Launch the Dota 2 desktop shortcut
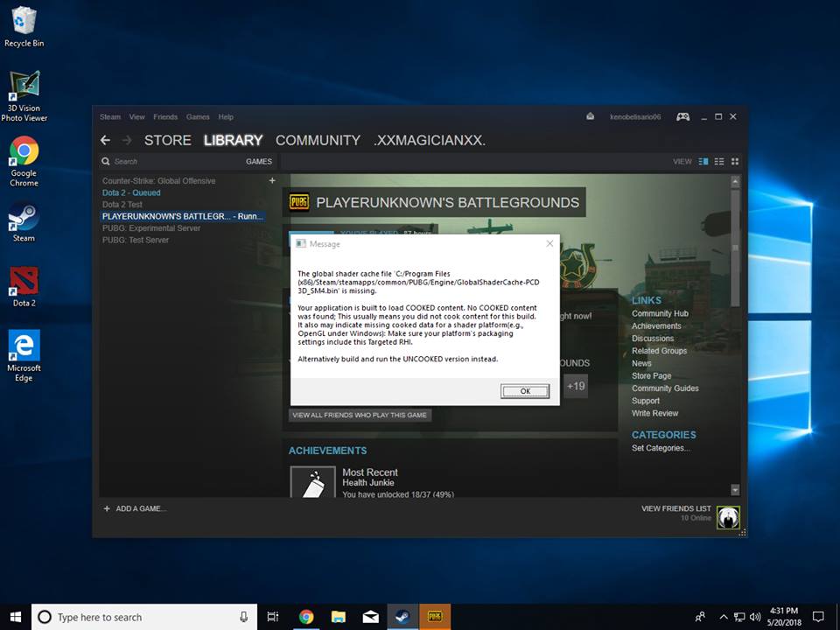The image size is (840, 630). tap(24, 287)
